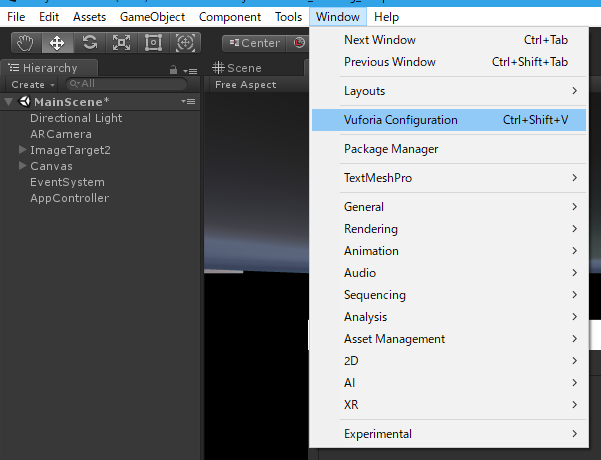Open Vuforia Configuration from Window menu
Screen dimensions: 601x460
tap(401, 120)
